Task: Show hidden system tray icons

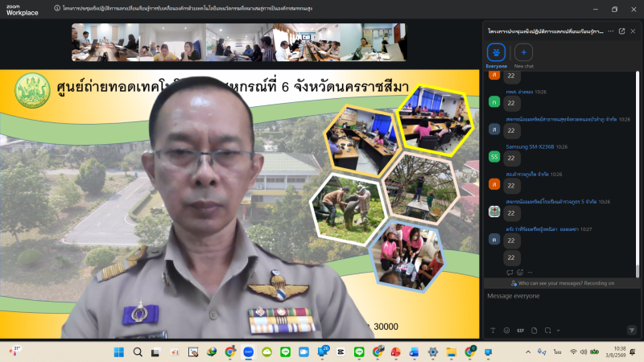Action: pyautogui.click(x=528, y=352)
